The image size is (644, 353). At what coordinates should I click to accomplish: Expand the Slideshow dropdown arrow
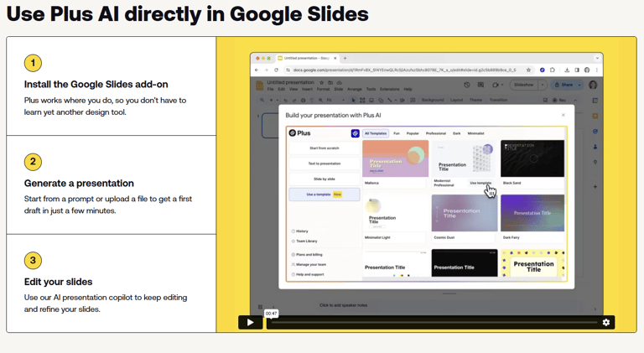(x=543, y=85)
